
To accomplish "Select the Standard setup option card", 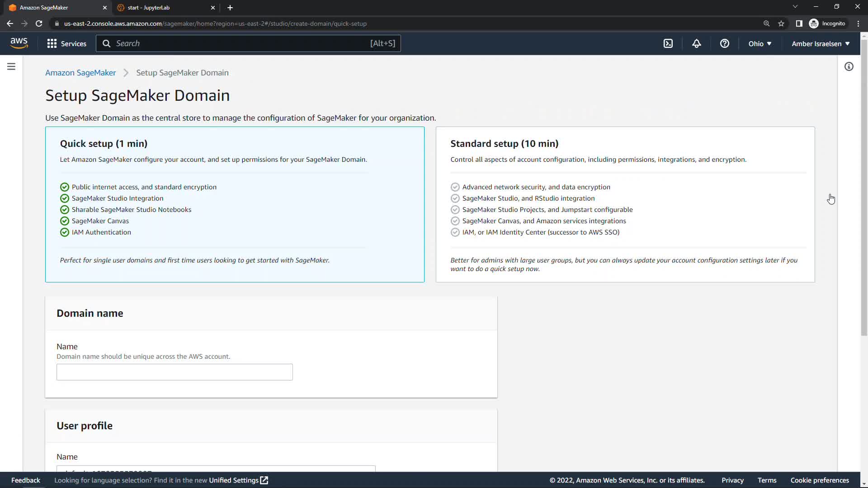I will pyautogui.click(x=625, y=204).
